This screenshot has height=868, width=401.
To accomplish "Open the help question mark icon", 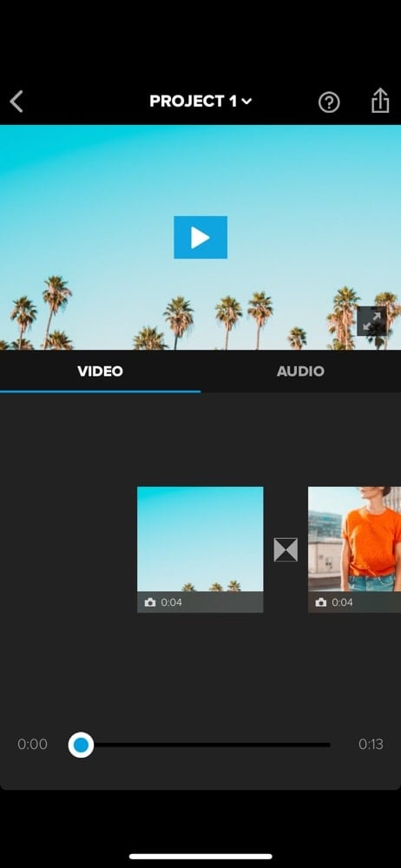I will (329, 102).
